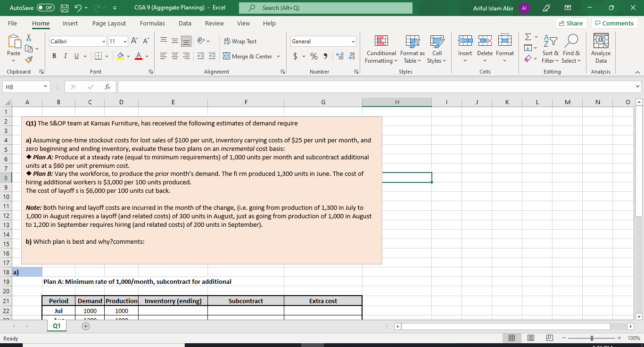Screen dimensions: 644x347
Task: Adjust the zoom slider
Action: pos(591,338)
